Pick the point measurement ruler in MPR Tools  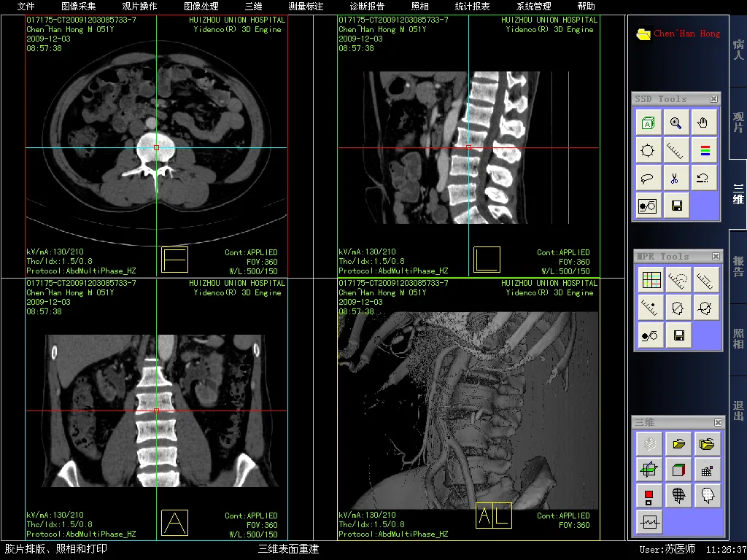point(651,308)
